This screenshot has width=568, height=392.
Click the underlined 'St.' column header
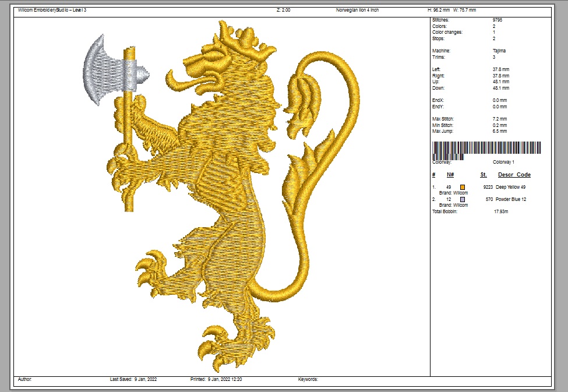[484, 175]
